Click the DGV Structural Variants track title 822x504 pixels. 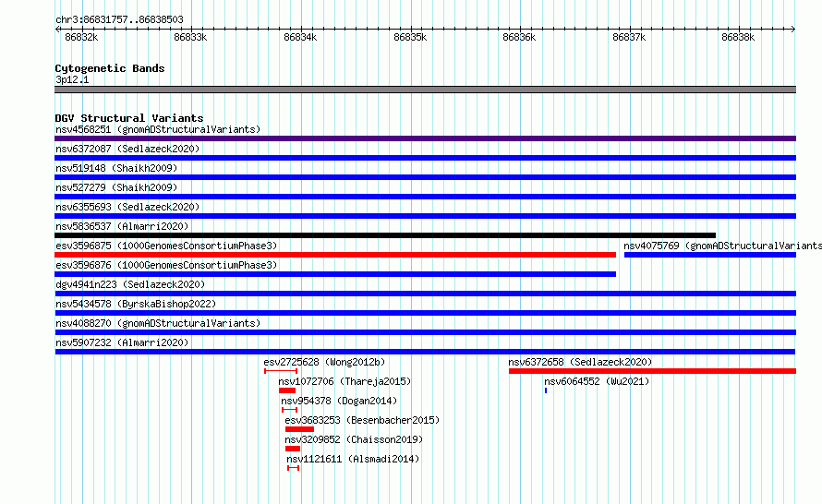[x=129, y=118]
